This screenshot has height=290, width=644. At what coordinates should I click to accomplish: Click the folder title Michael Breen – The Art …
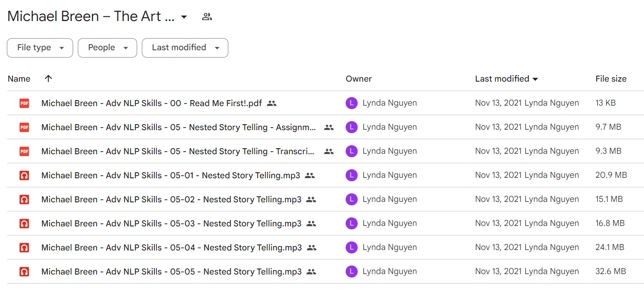91,17
